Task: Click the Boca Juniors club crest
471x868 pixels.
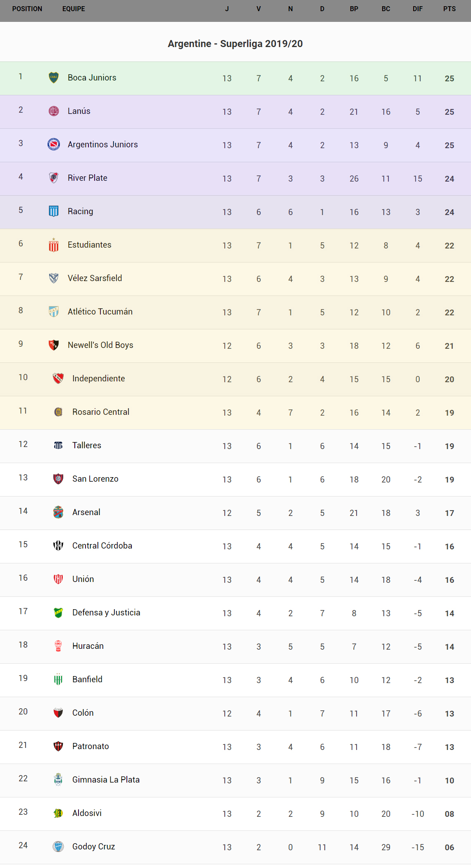Action: [54, 78]
